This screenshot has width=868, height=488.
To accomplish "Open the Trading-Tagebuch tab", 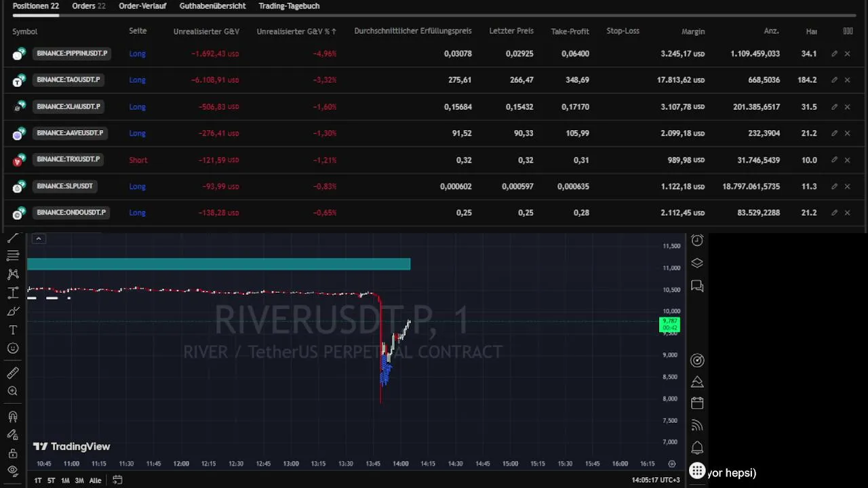I will pyautogui.click(x=289, y=6).
